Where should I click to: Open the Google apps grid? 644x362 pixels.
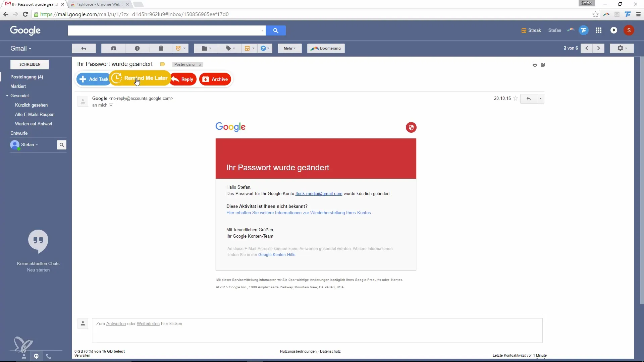(599, 30)
